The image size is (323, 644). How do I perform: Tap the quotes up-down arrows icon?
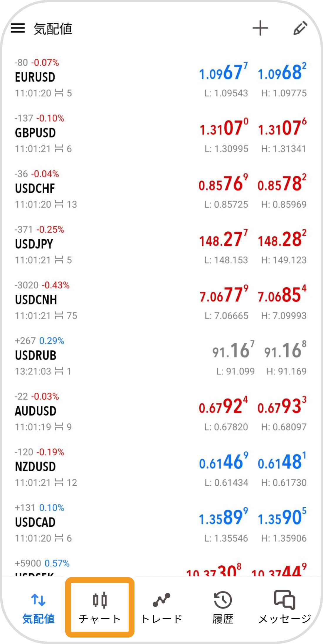(38, 599)
